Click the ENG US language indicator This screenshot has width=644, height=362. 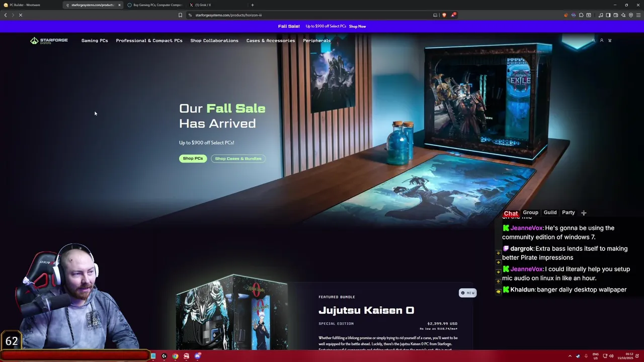tap(596, 356)
